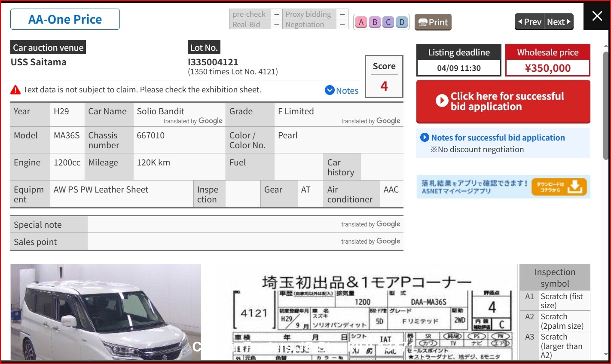Click the ASNET app download banner
The image size is (611, 364).
(x=503, y=187)
